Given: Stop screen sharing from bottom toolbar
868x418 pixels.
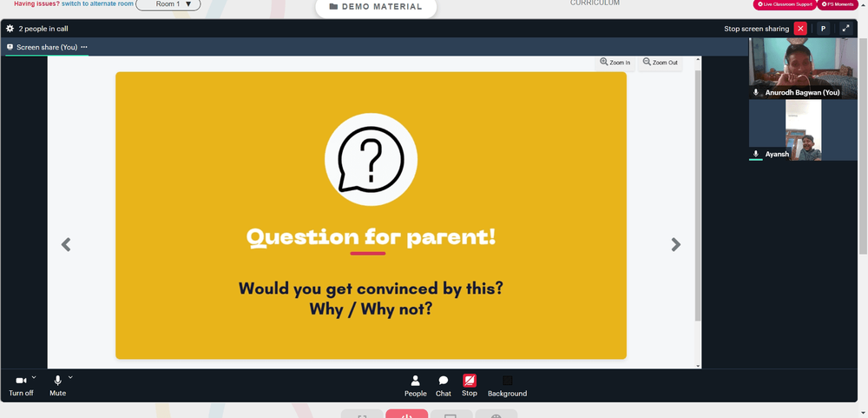Looking at the screenshot, I should 470,385.
